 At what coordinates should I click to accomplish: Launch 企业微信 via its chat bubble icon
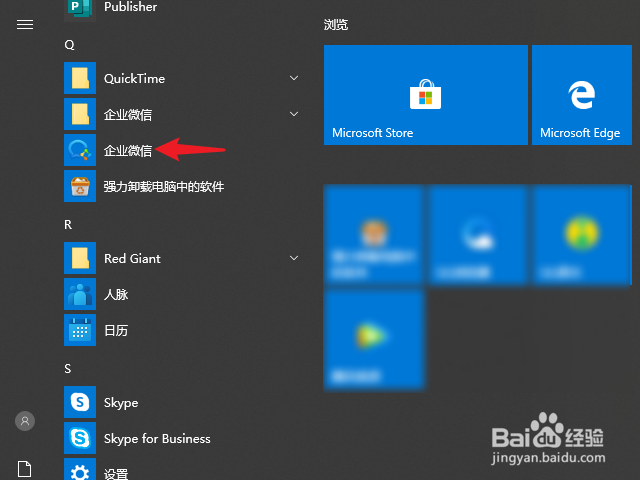80,150
